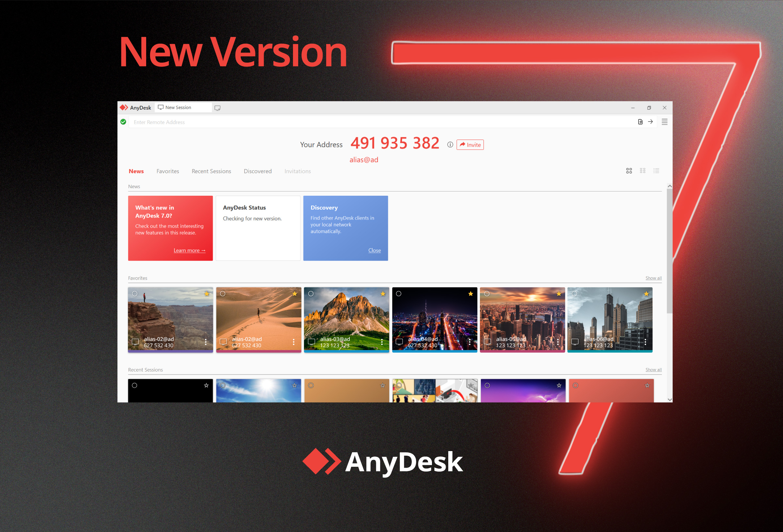Toggle the alias-06@ad favorite star

645,293
